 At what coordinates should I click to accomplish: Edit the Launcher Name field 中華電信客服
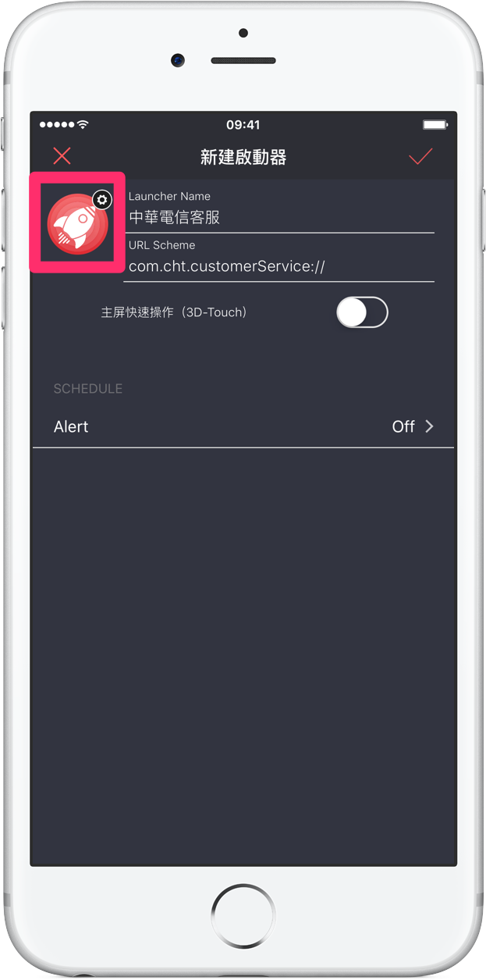pyautogui.click(x=279, y=218)
